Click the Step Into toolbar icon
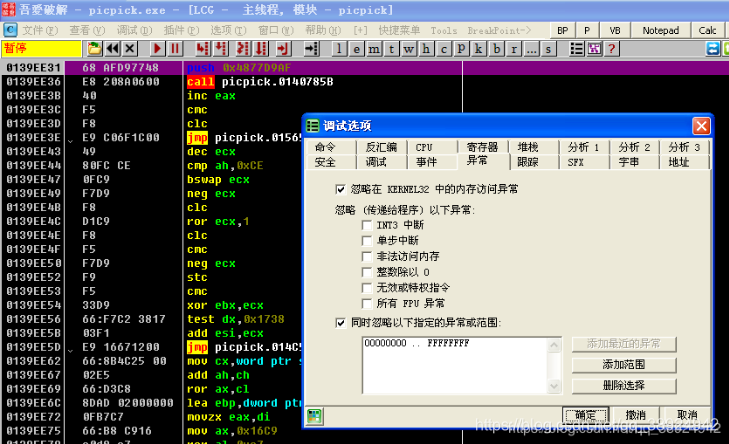The height and width of the screenshot is (444, 729). (202, 48)
